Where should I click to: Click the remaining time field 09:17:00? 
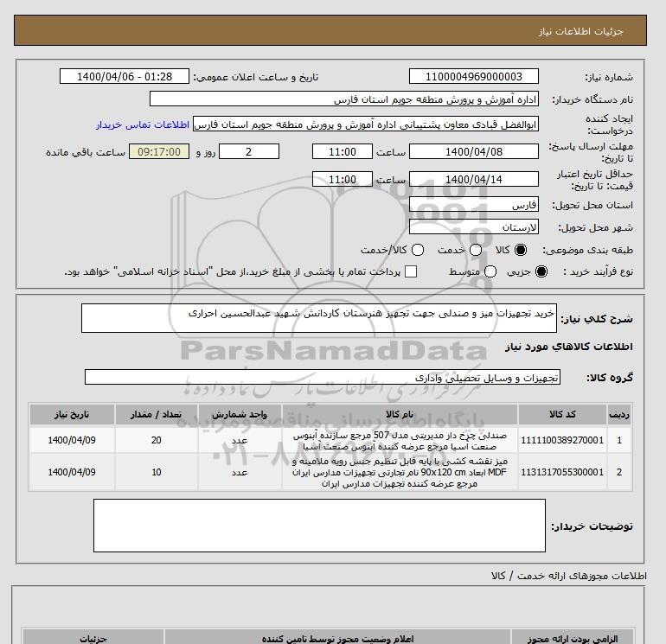tap(159, 151)
